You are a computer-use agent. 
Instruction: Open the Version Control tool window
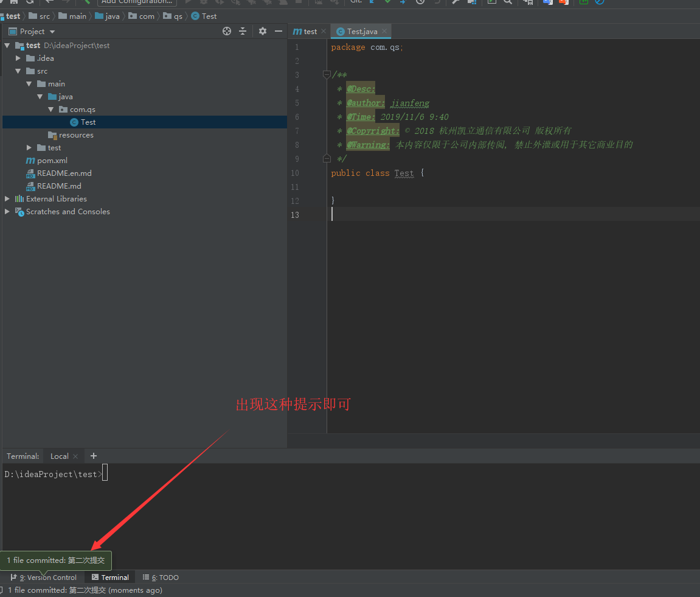tap(44, 578)
